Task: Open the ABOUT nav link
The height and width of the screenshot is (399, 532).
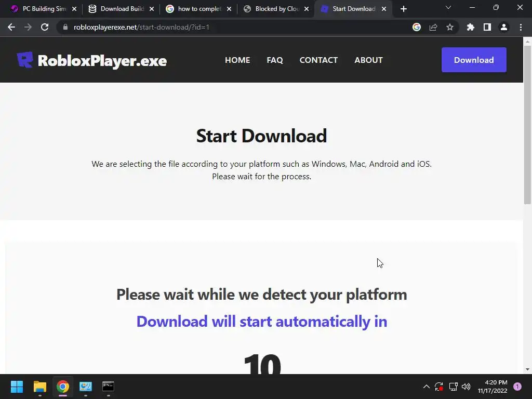Action: [x=368, y=60]
